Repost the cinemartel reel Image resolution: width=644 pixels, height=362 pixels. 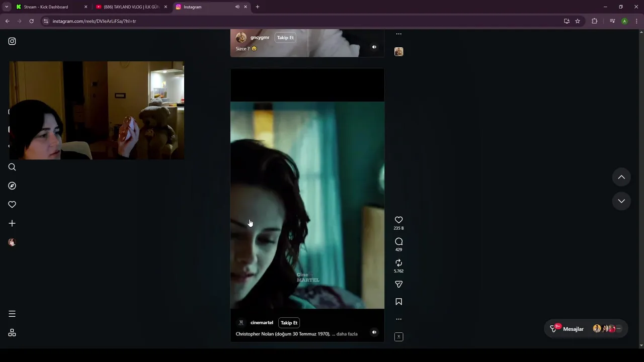[x=398, y=263]
